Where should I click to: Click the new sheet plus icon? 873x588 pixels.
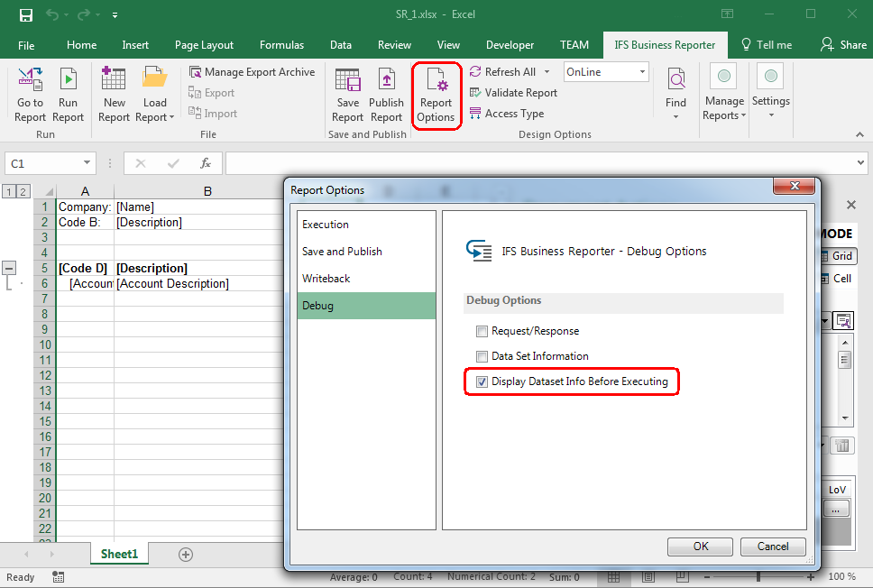[x=186, y=555]
